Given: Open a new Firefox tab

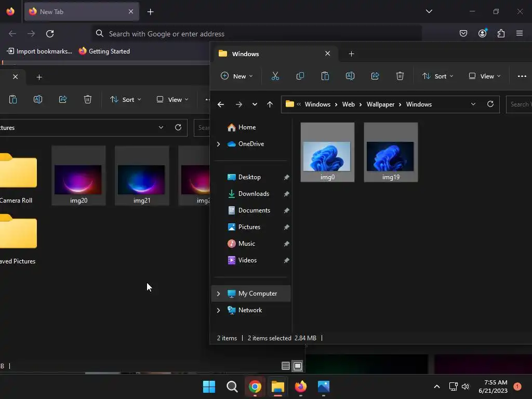Looking at the screenshot, I should pyautogui.click(x=150, y=12).
